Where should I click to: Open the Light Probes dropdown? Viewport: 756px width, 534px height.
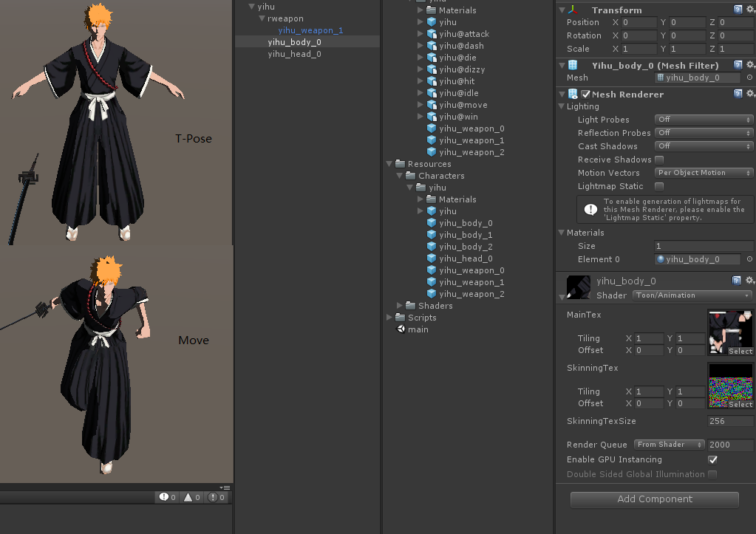click(x=704, y=120)
